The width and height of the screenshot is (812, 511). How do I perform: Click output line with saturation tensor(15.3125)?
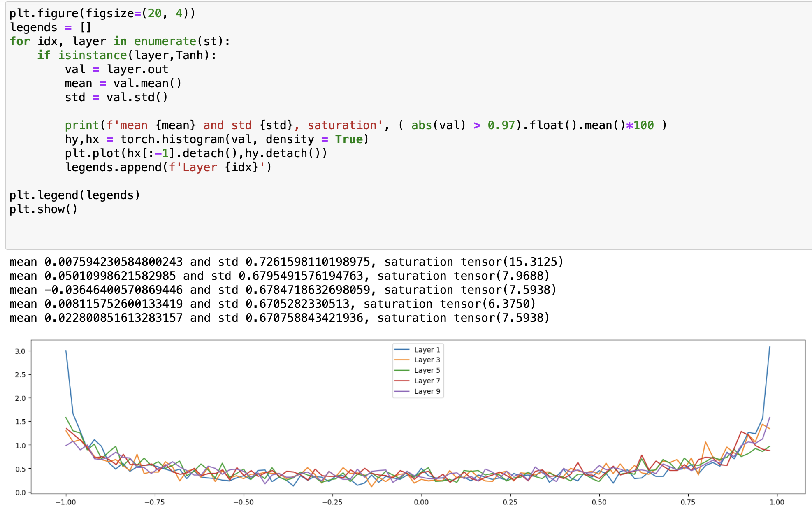click(x=286, y=262)
